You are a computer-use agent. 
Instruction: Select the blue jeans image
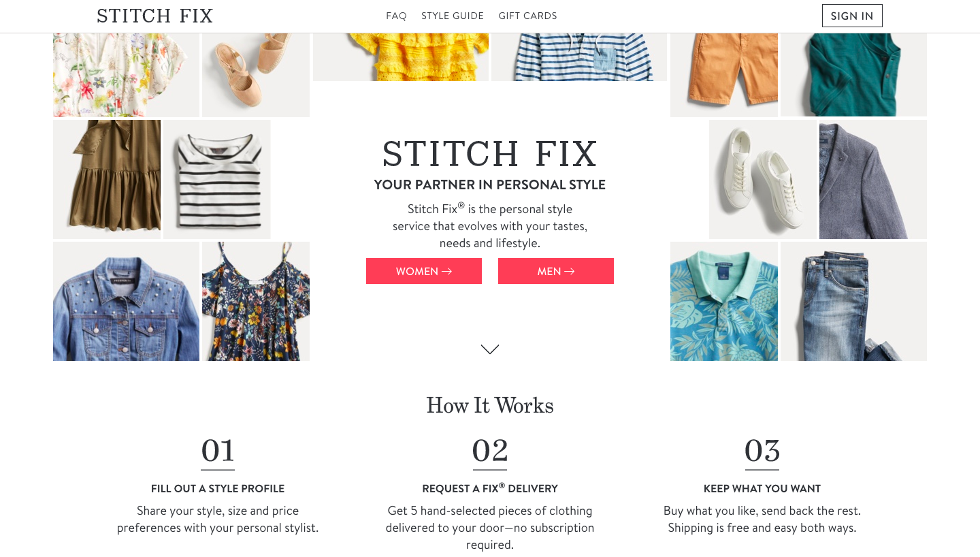pyautogui.click(x=853, y=301)
